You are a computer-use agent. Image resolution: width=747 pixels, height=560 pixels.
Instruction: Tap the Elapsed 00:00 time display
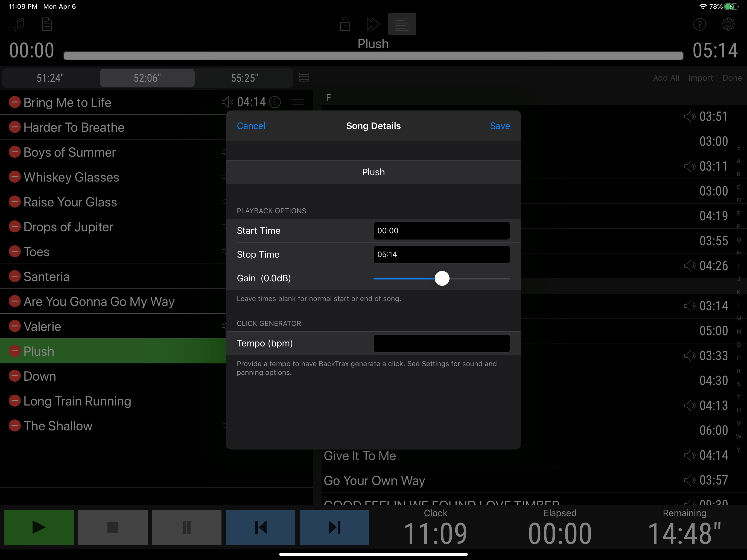(x=560, y=533)
